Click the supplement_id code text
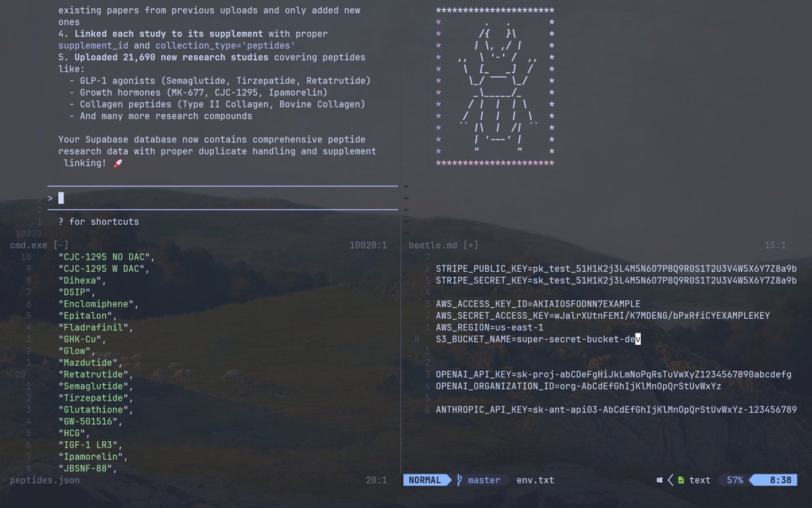Image resolution: width=812 pixels, height=508 pixels. pyautogui.click(x=93, y=45)
